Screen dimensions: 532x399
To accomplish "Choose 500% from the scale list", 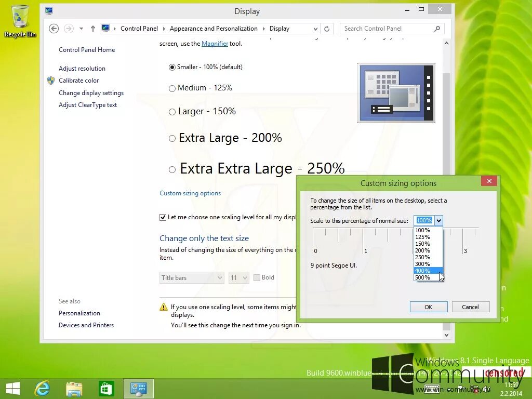I will point(428,277).
